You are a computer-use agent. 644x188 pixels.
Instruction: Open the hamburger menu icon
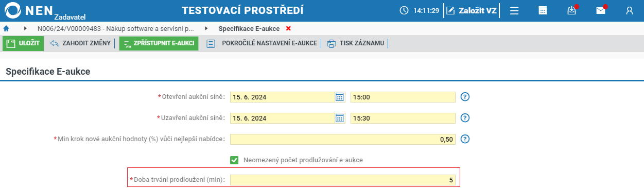[514, 10]
